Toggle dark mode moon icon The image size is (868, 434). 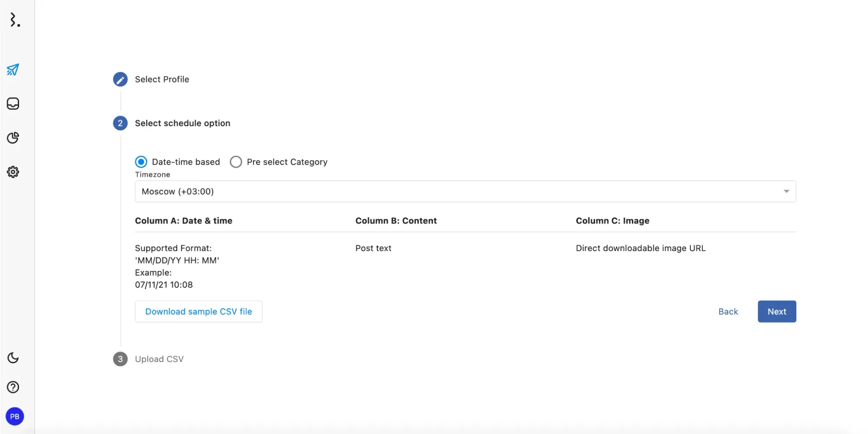point(13,358)
